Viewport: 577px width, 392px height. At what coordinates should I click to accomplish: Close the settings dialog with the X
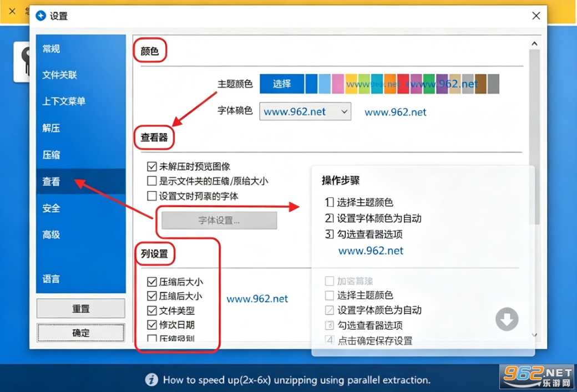pyautogui.click(x=536, y=16)
